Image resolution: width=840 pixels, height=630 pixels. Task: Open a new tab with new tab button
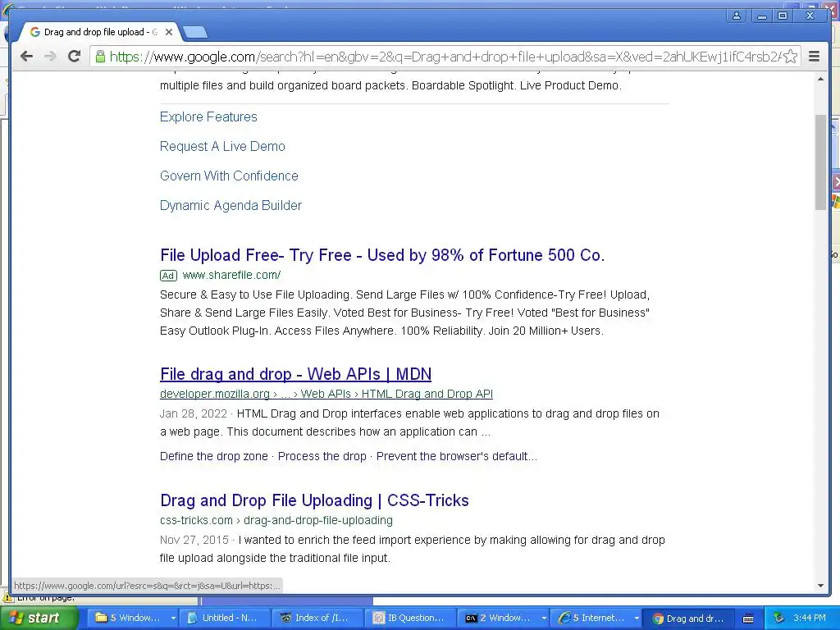coord(195,32)
